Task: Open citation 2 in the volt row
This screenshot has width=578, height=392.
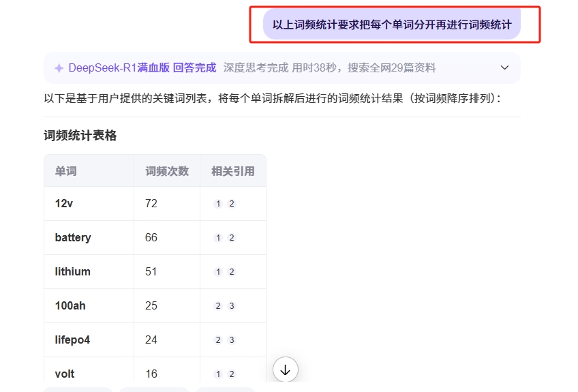Action: (232, 374)
